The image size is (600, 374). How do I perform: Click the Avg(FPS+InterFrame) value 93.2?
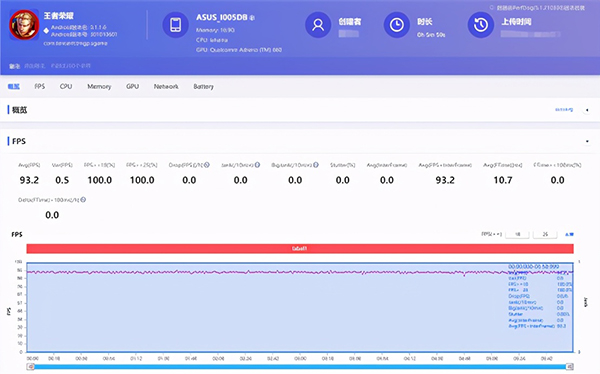point(445,180)
